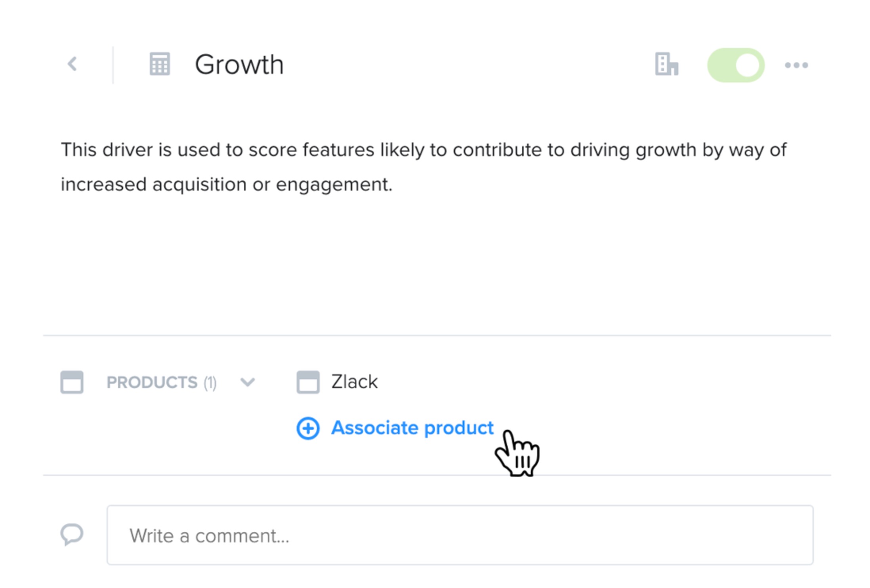The image size is (870, 588).
Task: Click the Associate product link
Action: tap(412, 428)
